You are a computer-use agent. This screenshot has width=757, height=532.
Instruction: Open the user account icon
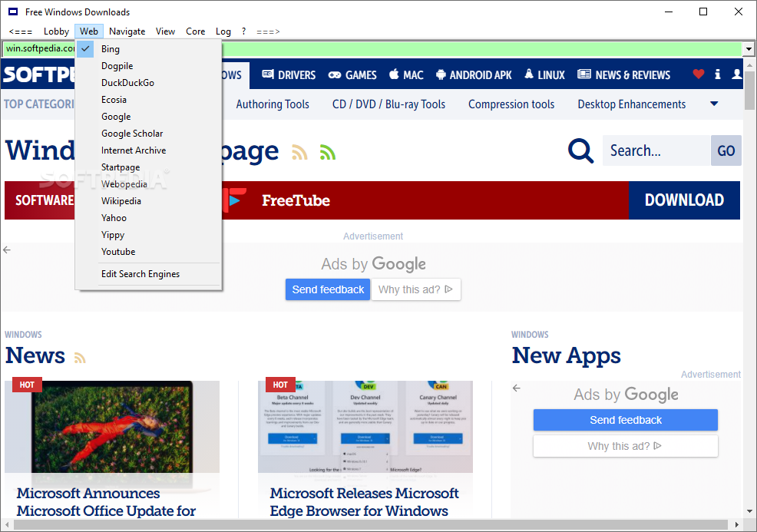click(x=737, y=74)
